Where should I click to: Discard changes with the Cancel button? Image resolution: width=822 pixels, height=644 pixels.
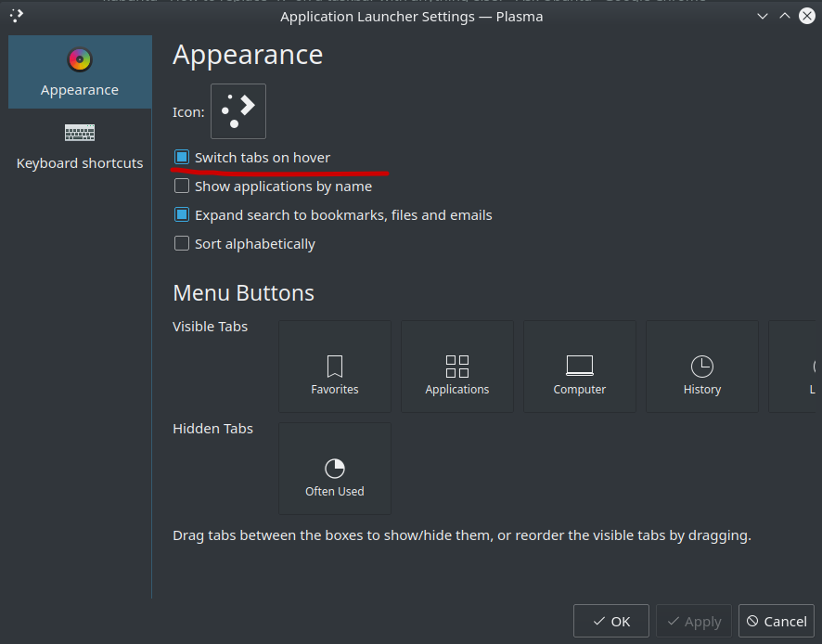777,621
